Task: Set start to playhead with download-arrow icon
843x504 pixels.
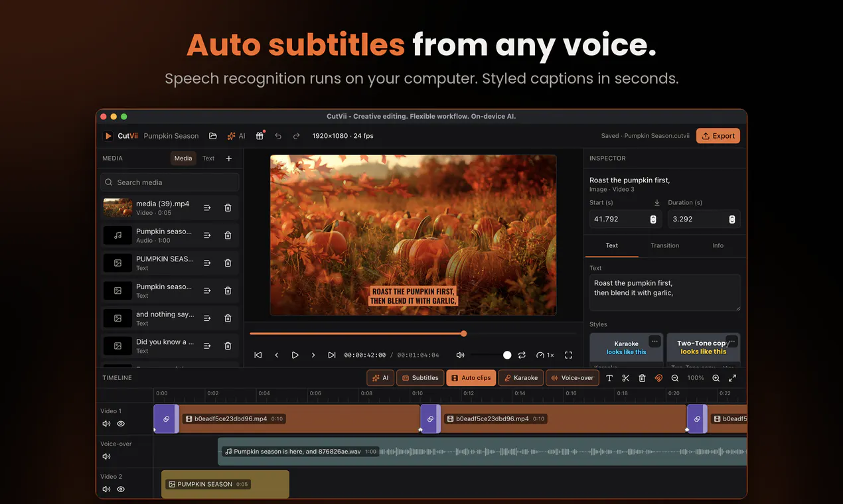Action: tap(657, 203)
